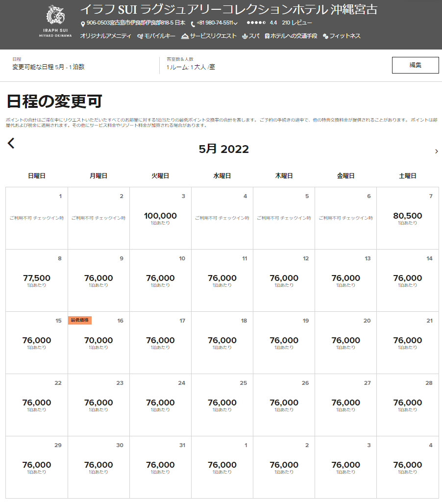Click the 編集 edit button
The width and height of the screenshot is (442, 504).
point(415,65)
